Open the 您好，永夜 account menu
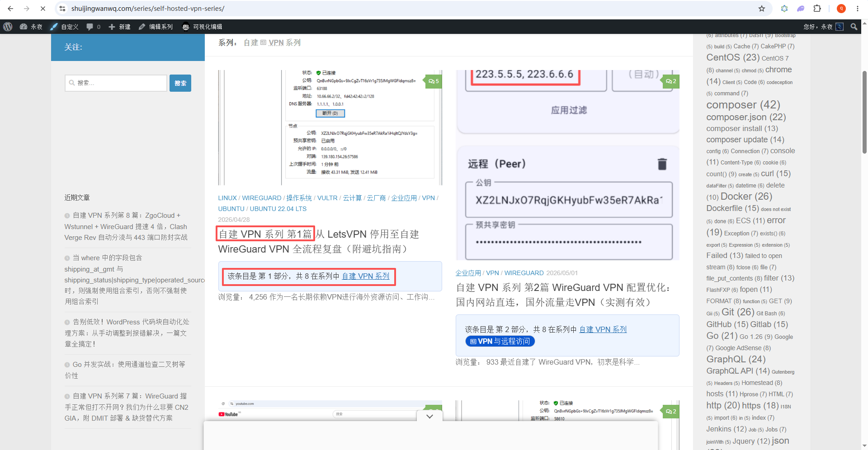Screen dimensions: 868x450 click(823, 27)
